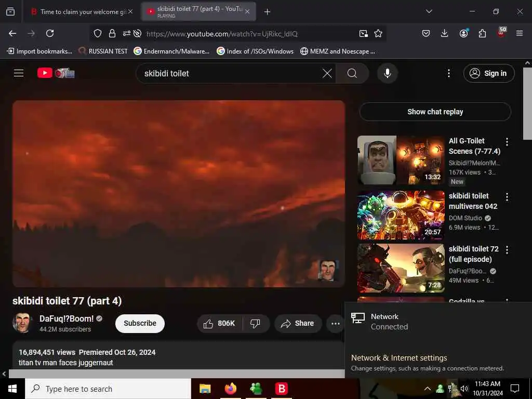This screenshot has width=532, height=399.
Task: Open Firefox View recent browsing icon
Action: coord(10,11)
